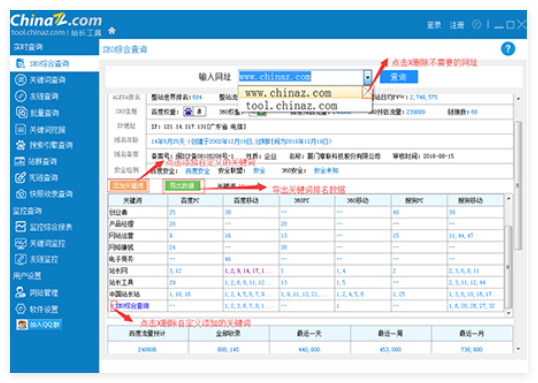Click the 网站运营 keyword row
Screen dimensions: 538x383
(x=306, y=235)
